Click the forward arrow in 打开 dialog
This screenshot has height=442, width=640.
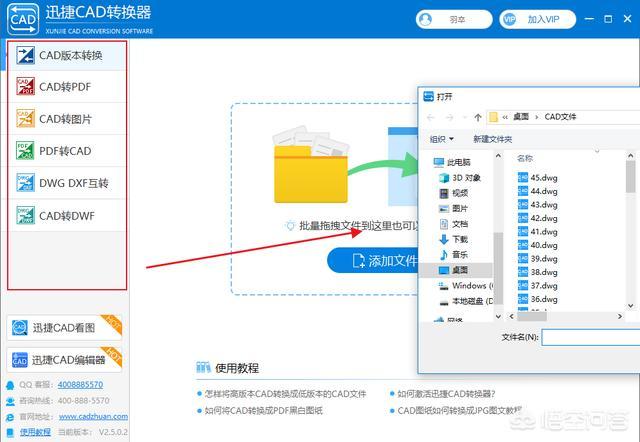point(449,118)
